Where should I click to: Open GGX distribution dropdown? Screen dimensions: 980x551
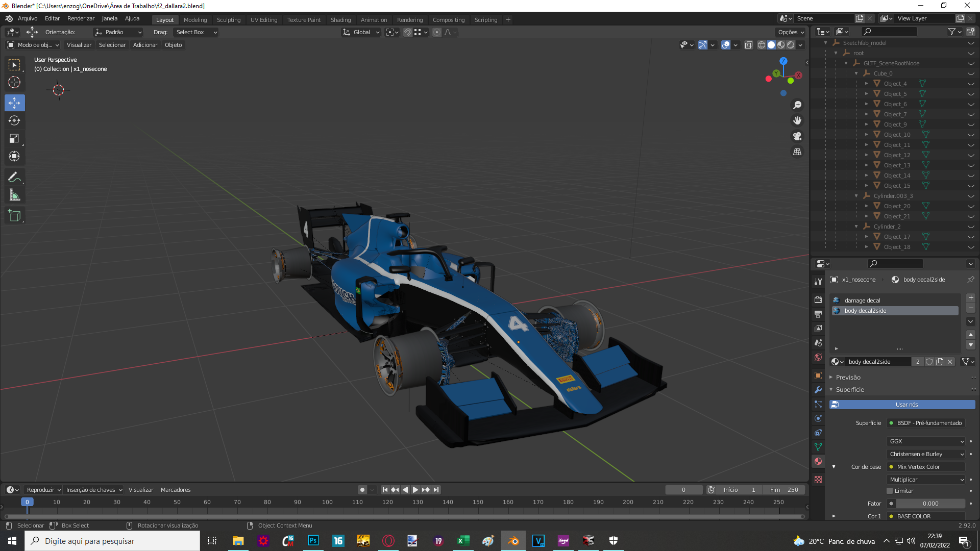(926, 441)
